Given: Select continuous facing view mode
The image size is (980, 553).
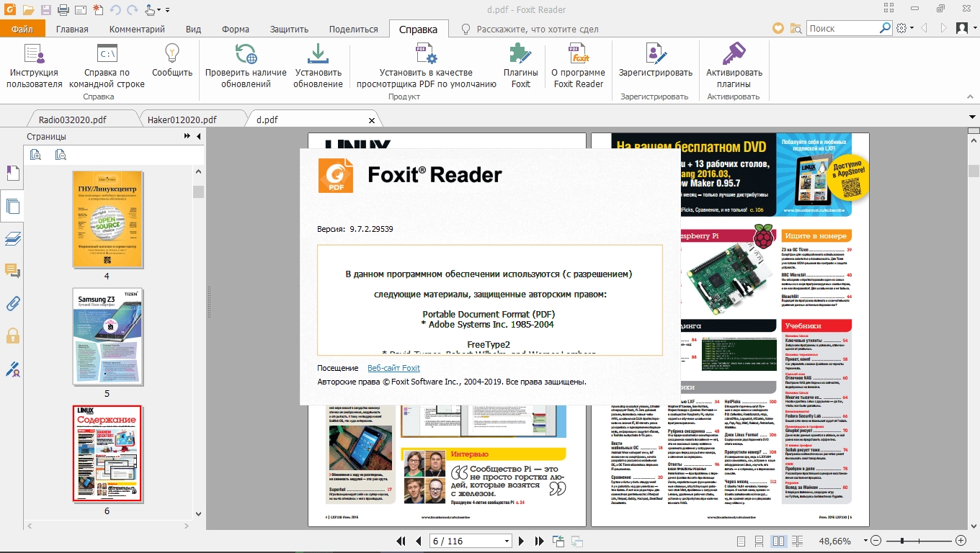Looking at the screenshot, I should pyautogui.click(x=798, y=541).
